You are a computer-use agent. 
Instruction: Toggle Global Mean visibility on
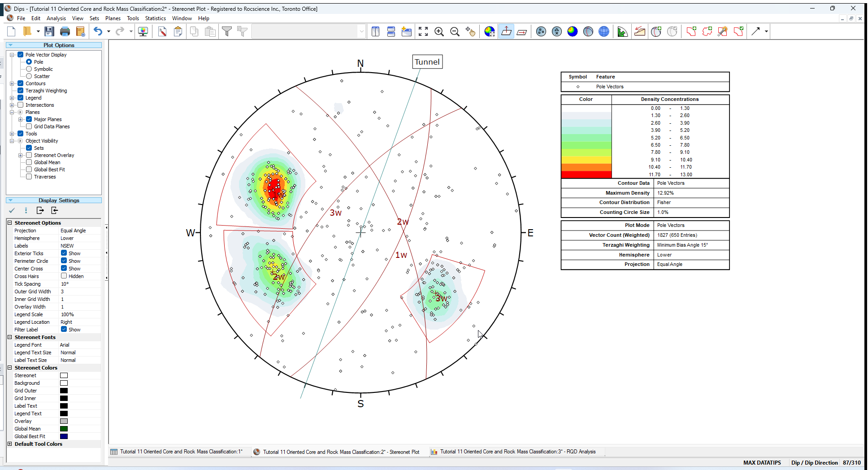point(29,162)
